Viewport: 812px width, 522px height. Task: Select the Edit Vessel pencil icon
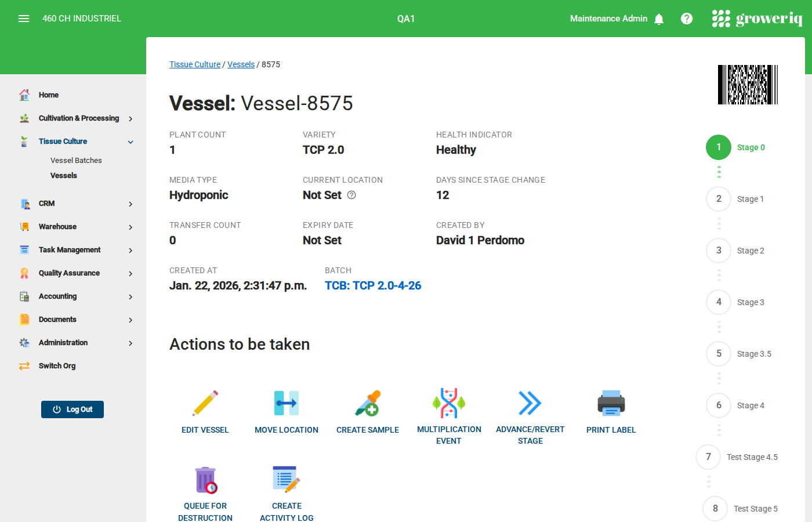pos(205,403)
